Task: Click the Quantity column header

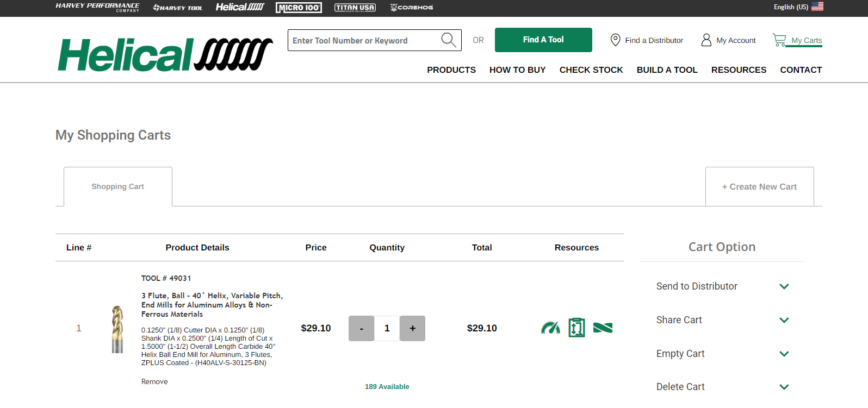Action: 387,248
